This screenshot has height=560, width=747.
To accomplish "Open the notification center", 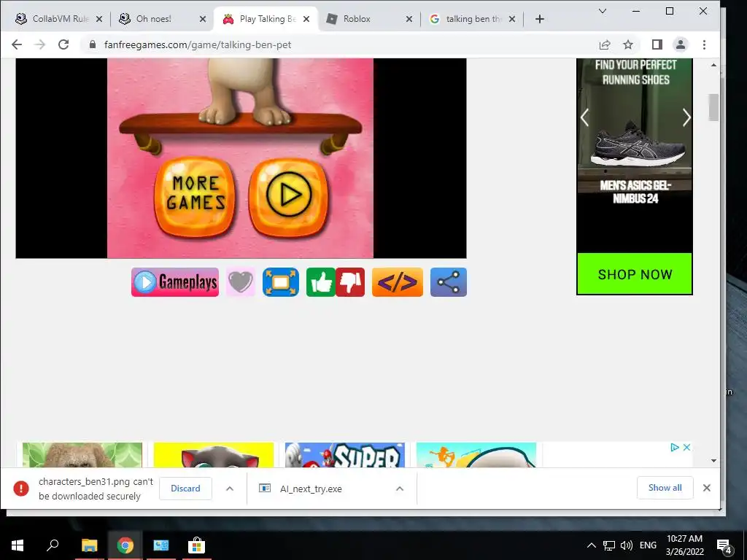I will [x=724, y=546].
